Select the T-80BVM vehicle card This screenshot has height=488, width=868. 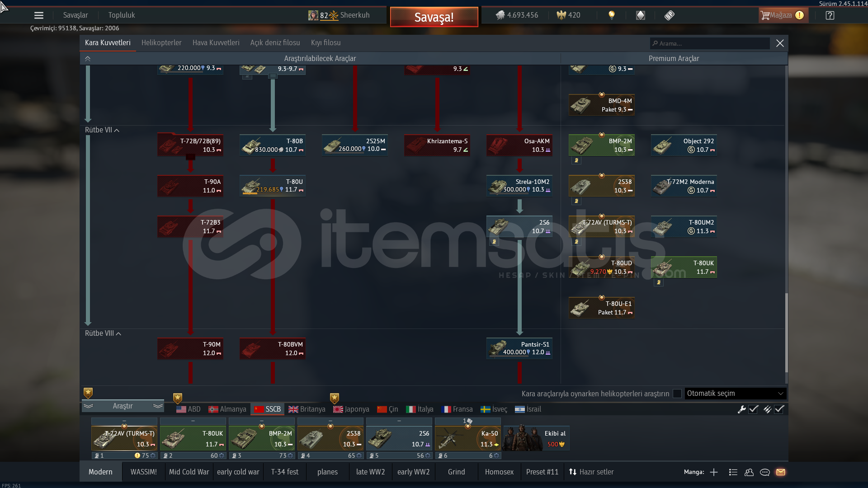coord(273,348)
